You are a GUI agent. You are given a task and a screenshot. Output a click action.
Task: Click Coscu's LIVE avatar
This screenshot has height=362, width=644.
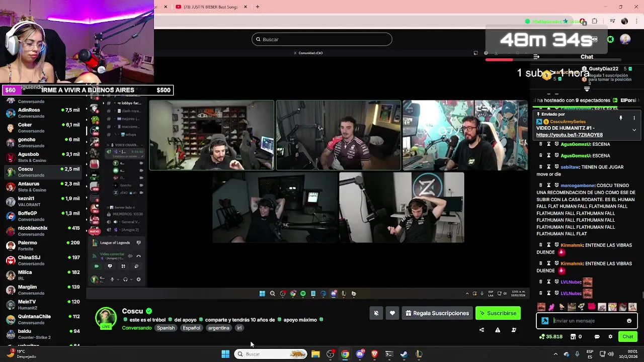click(106, 318)
